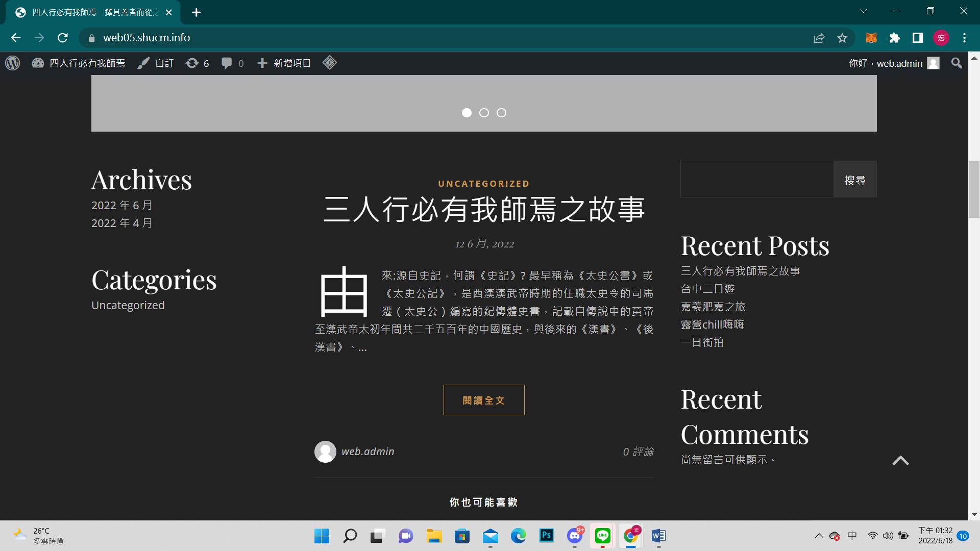Image resolution: width=980 pixels, height=551 pixels.
Task: Select the third slider dot
Action: (x=501, y=113)
